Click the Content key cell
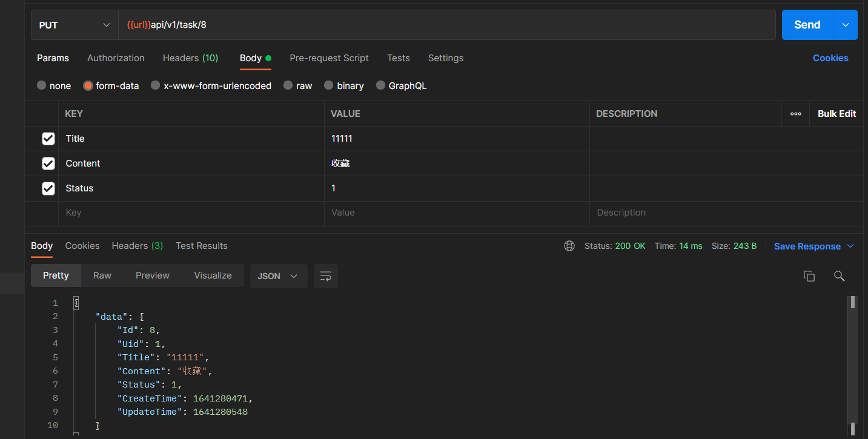Screen dimensions: 868x439 (191, 163)
